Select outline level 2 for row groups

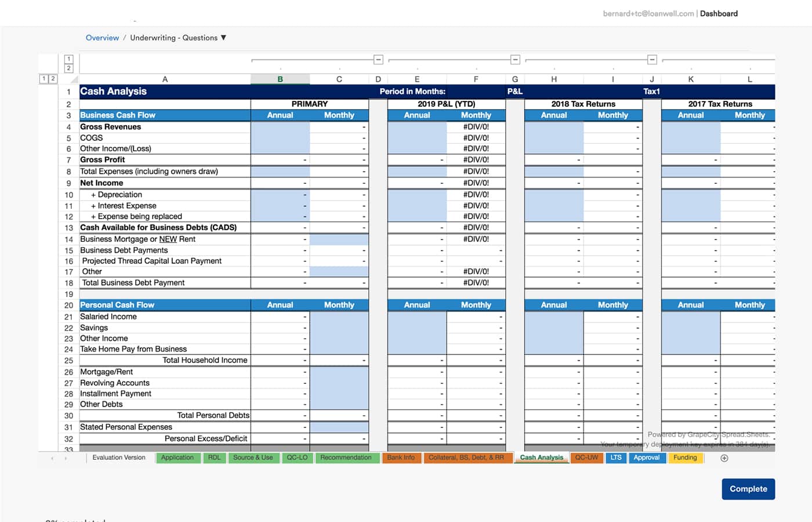pyautogui.click(x=53, y=79)
